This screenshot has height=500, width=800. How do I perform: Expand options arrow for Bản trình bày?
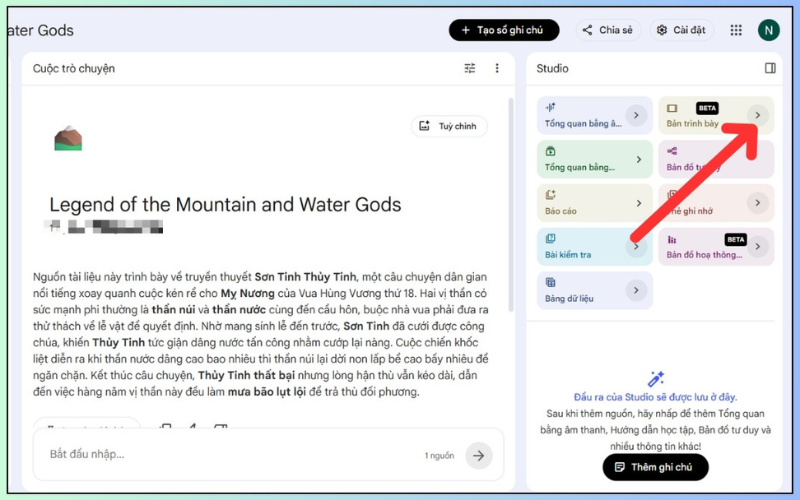[758, 115]
